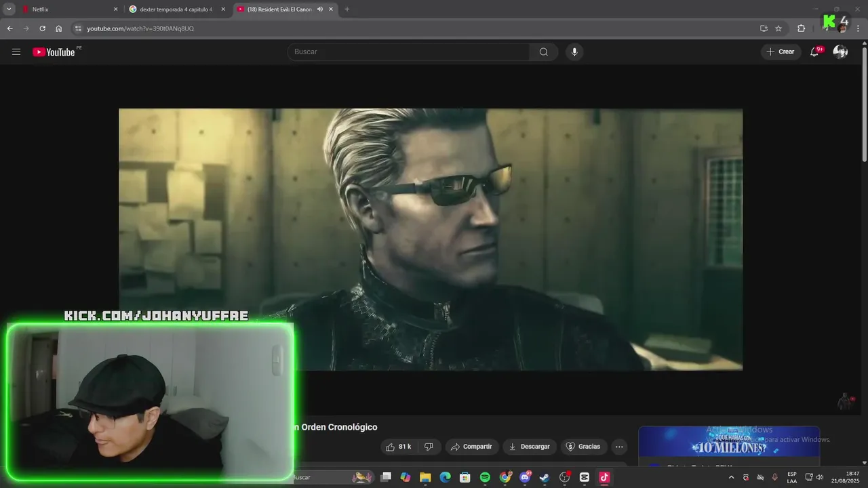Open Spotify from the taskbar
The height and width of the screenshot is (488, 868).
pyautogui.click(x=485, y=477)
